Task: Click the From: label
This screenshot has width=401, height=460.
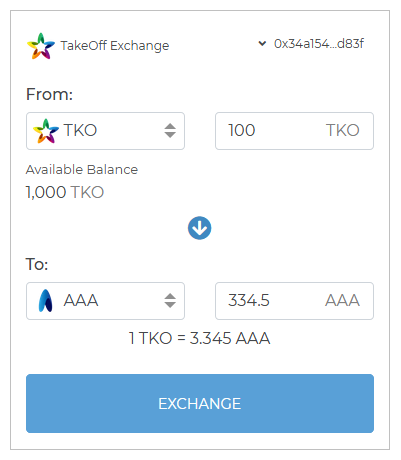Action: [49, 94]
